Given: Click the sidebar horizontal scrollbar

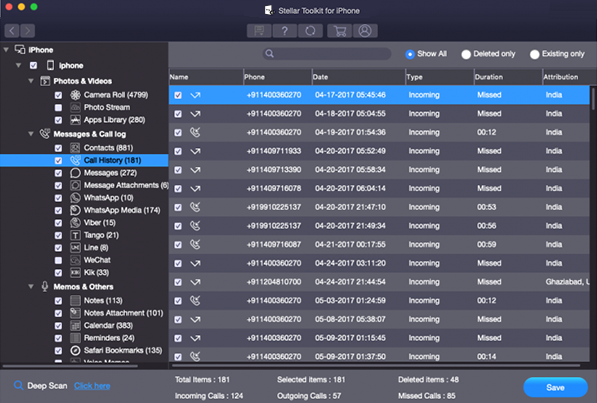Looking at the screenshot, I should [70, 366].
